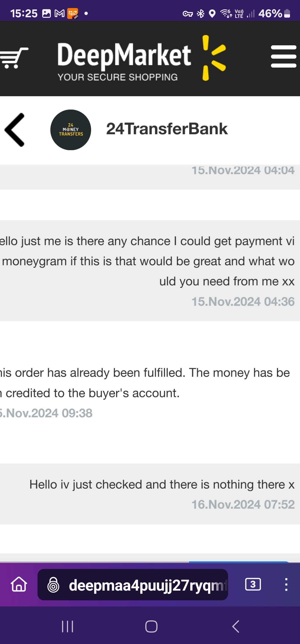Focus the deepmaa4puujj27 address bar

133,584
